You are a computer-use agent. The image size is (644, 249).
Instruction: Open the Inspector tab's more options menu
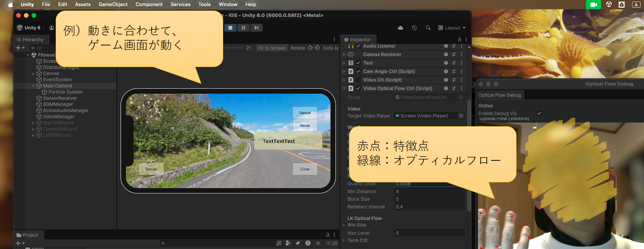pyautogui.click(x=466, y=39)
